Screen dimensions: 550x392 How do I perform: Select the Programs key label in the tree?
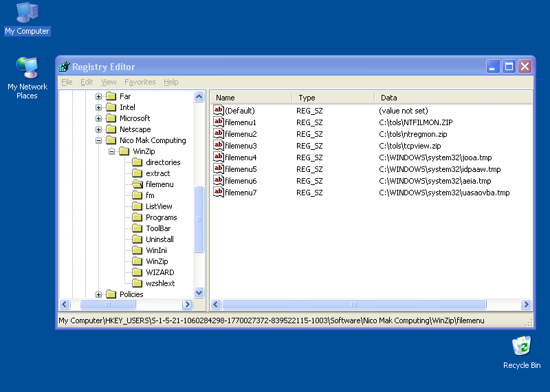(x=162, y=217)
